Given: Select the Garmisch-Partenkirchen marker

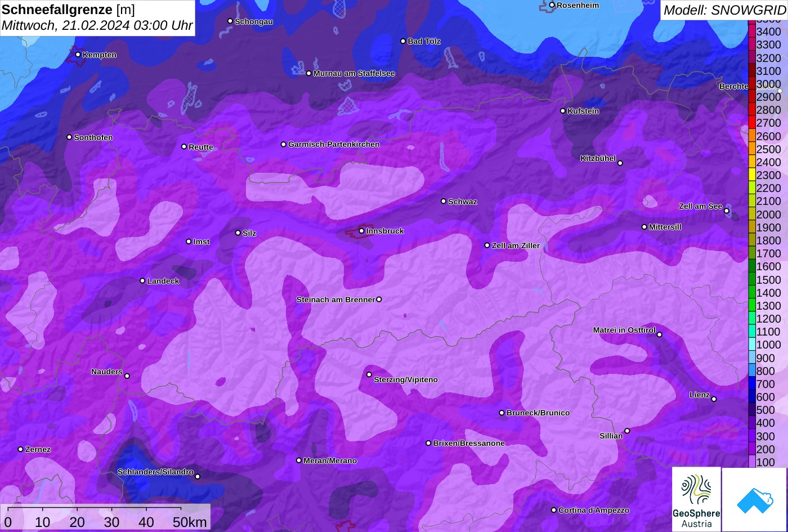Looking at the screenshot, I should click(x=284, y=144).
